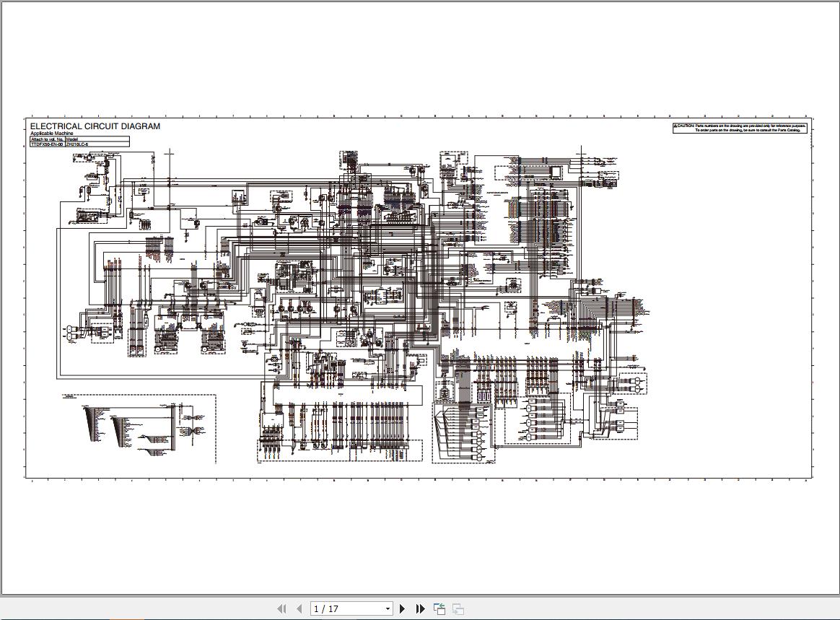This screenshot has width=840, height=620.
Task: Click the next view icon
Action: (x=458, y=608)
